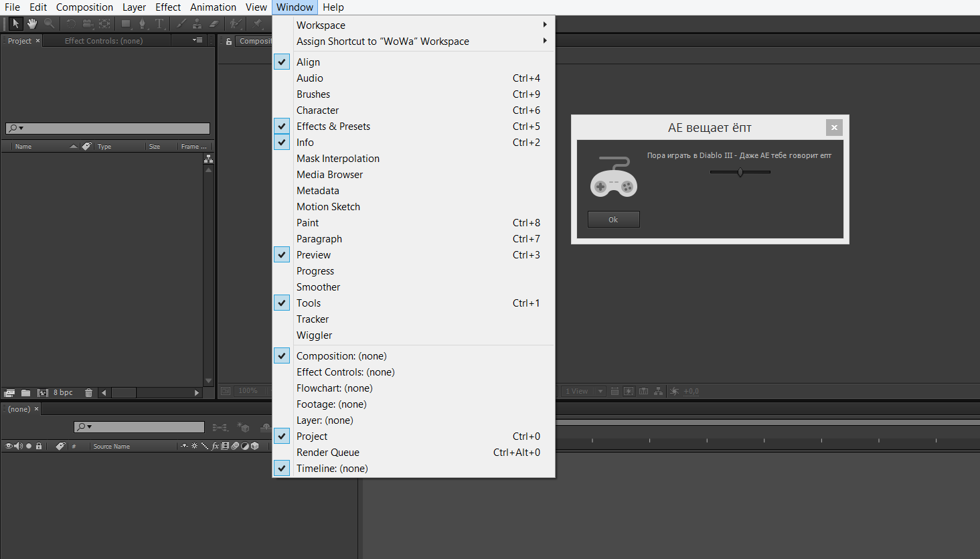Screen dimensions: 980x559
Task: Click trash icon to delete project item
Action: (88, 393)
